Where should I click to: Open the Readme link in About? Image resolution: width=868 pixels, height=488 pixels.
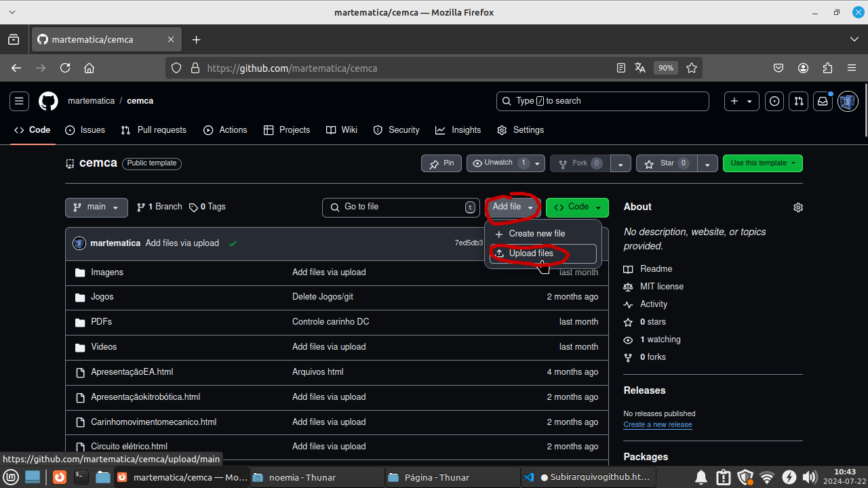[x=656, y=269]
